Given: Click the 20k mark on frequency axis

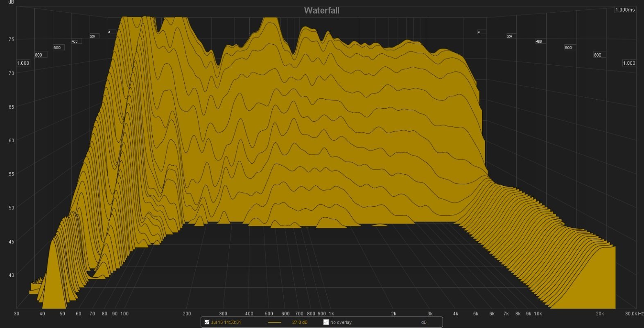Looking at the screenshot, I should [599, 314].
